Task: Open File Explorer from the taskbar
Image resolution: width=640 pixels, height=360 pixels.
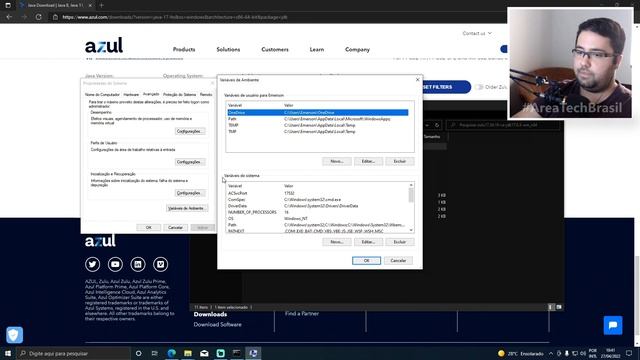Action: click(x=188, y=353)
